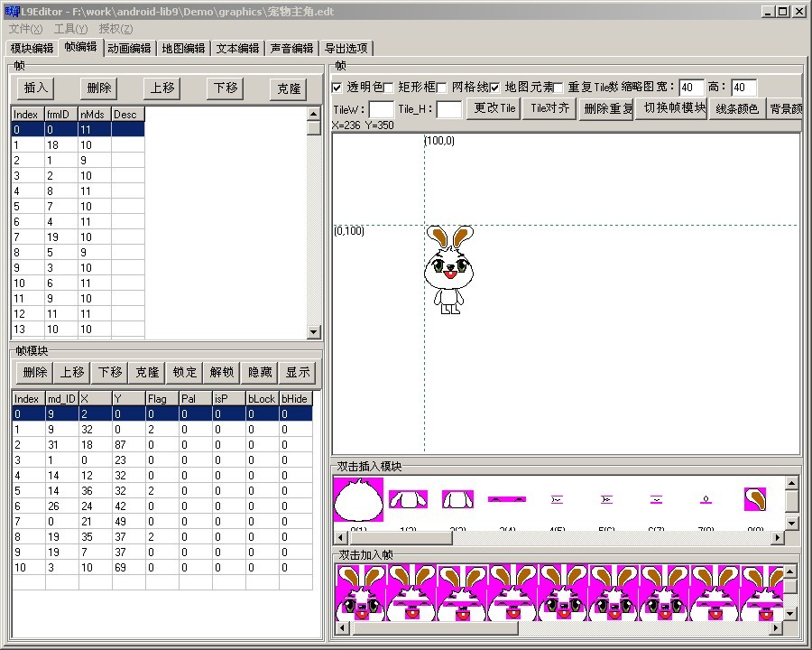Focus the thumbnail height 高 field

click(x=743, y=88)
